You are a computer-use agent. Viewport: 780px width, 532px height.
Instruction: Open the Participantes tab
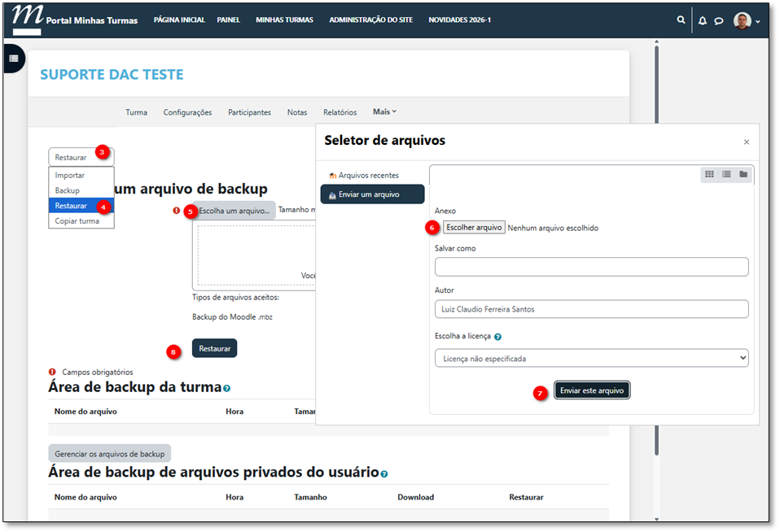click(x=249, y=112)
